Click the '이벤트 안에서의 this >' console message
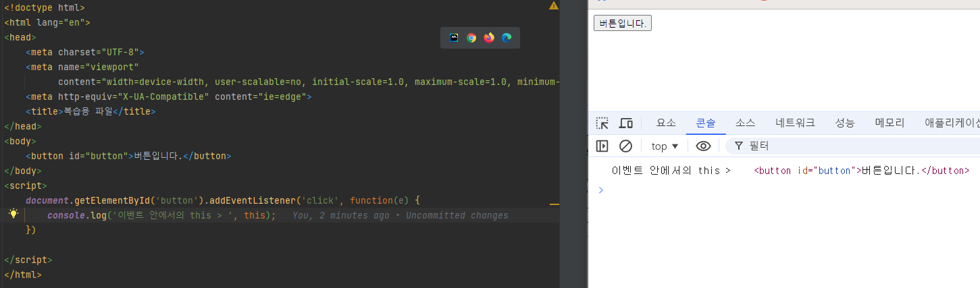 click(x=671, y=171)
